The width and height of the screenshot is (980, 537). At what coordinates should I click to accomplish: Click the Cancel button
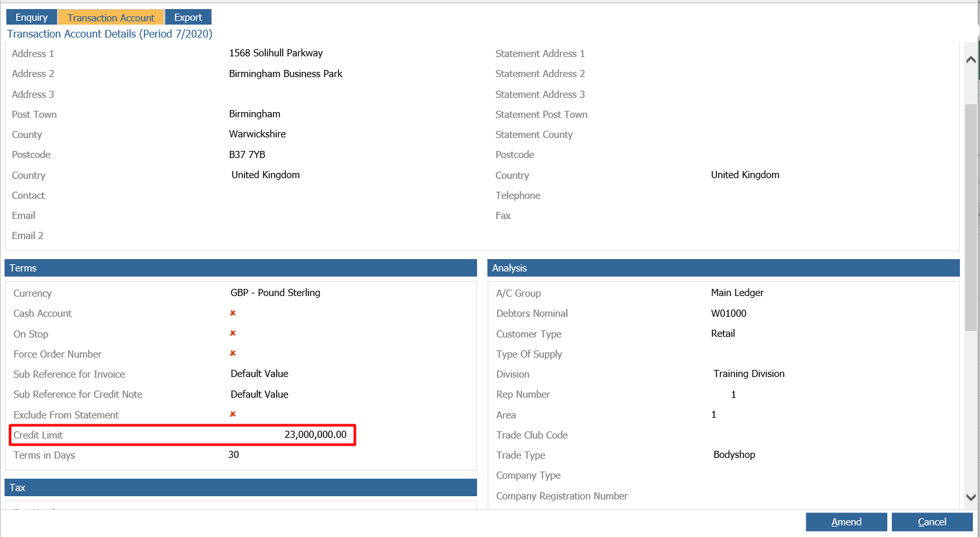[x=931, y=522]
